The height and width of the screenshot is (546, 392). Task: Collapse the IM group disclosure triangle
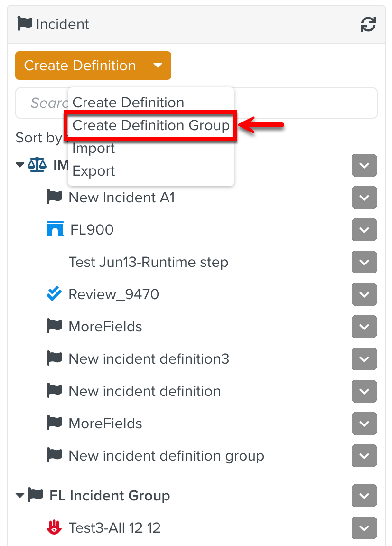tap(19, 165)
